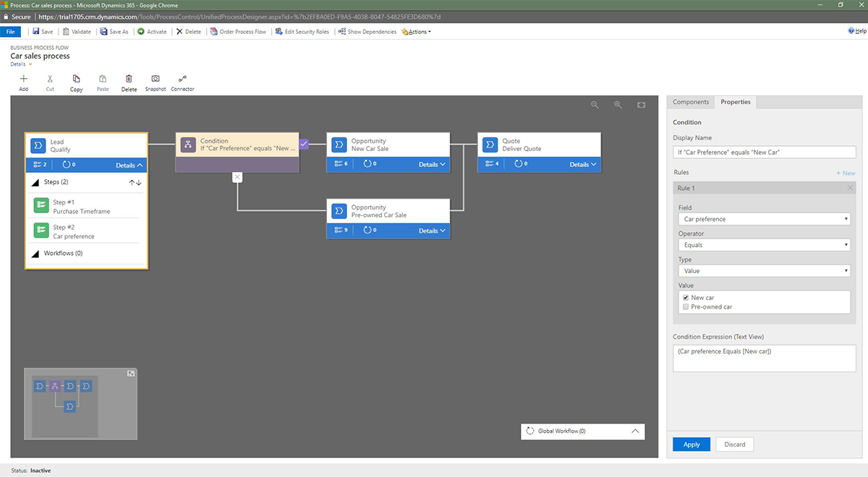Click the Apply button

pyautogui.click(x=691, y=444)
